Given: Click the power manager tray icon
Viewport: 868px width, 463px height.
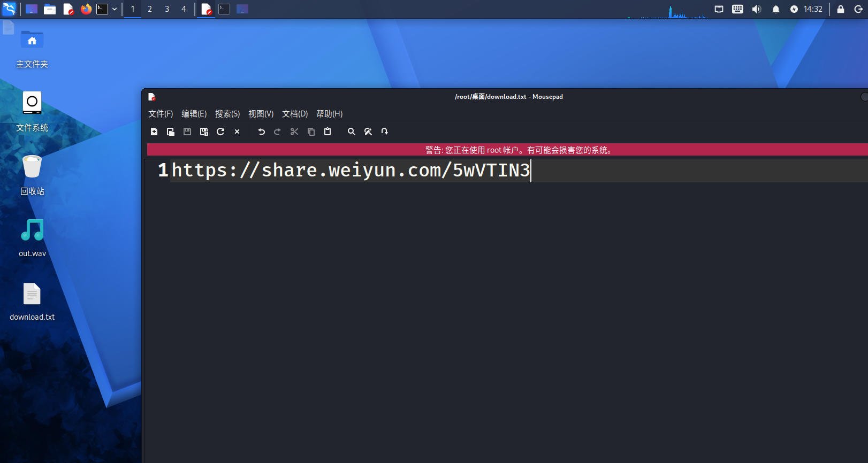Looking at the screenshot, I should pyautogui.click(x=794, y=9).
